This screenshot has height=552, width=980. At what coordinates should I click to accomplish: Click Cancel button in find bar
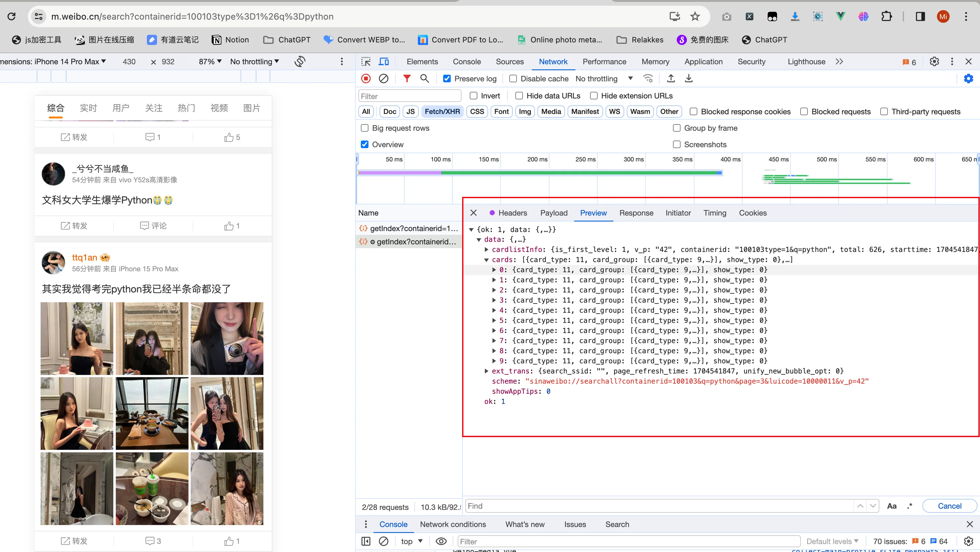949,506
